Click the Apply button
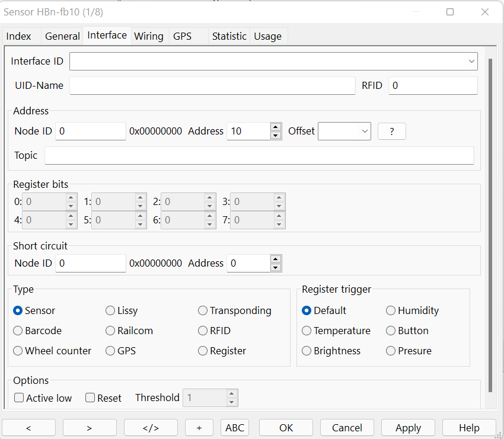This screenshot has height=439, width=504. tap(408, 428)
